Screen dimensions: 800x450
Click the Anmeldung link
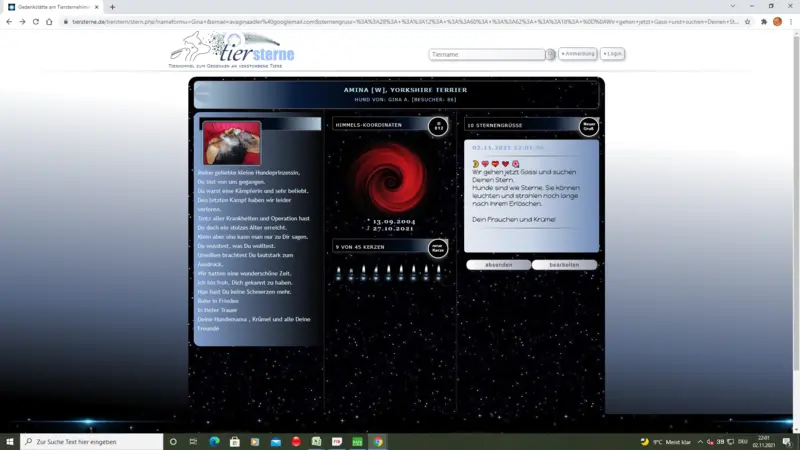[577, 54]
